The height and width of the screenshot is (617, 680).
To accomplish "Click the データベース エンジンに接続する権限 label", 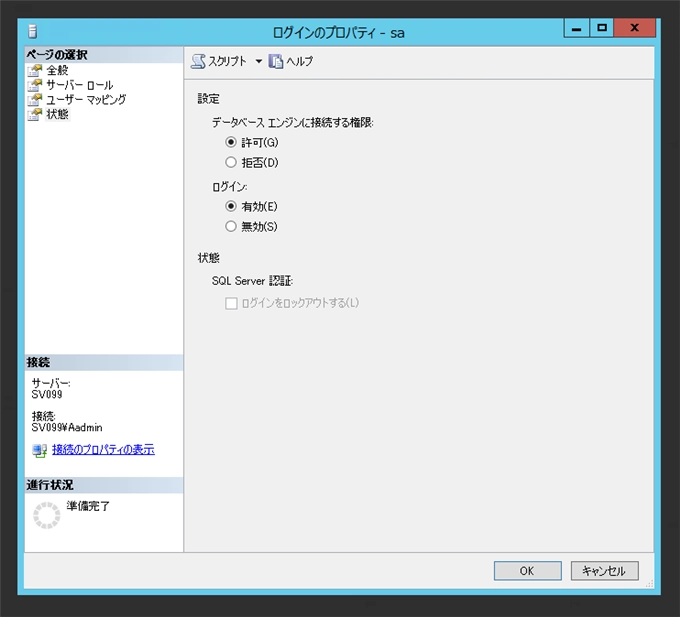I will 293,123.
